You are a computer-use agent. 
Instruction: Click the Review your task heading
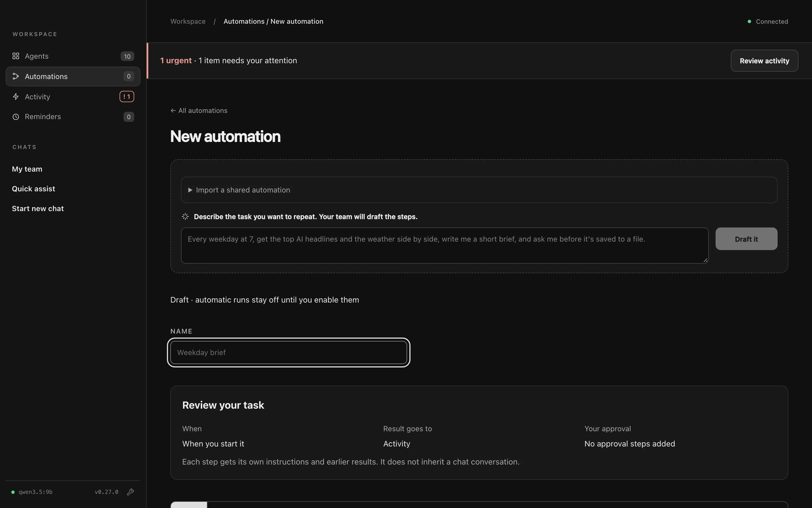click(x=223, y=405)
